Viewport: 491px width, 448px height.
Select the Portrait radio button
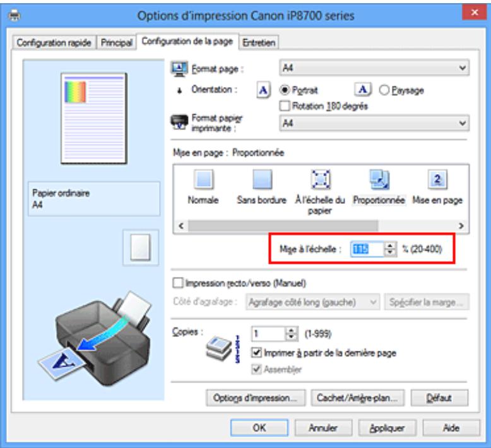click(285, 90)
